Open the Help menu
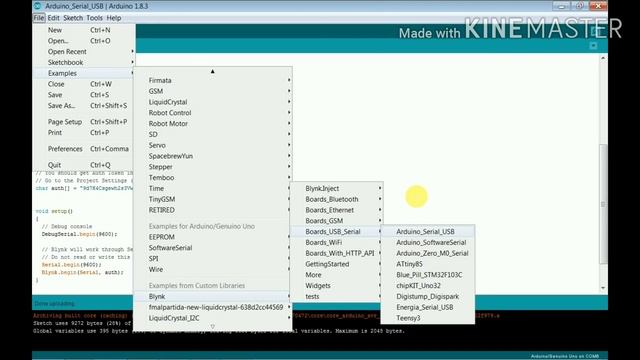Image resolution: width=640 pixels, height=360 pixels. [x=114, y=18]
